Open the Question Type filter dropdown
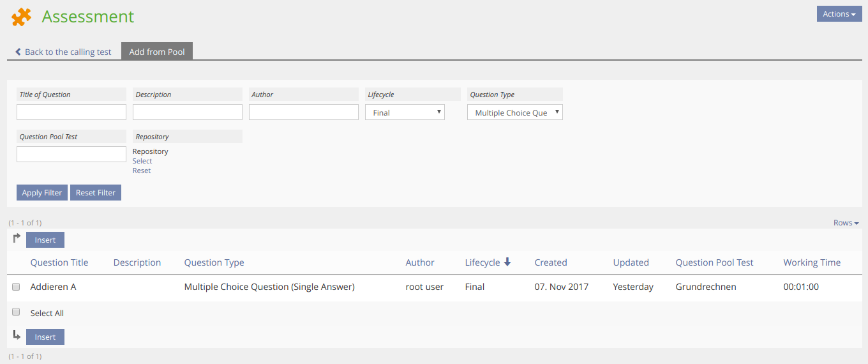 pos(514,112)
